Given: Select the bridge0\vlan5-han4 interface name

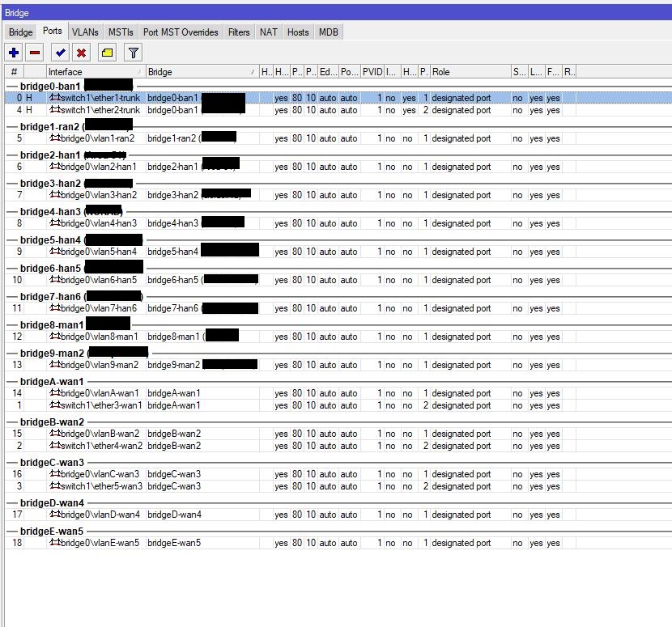Looking at the screenshot, I should pos(99,252).
